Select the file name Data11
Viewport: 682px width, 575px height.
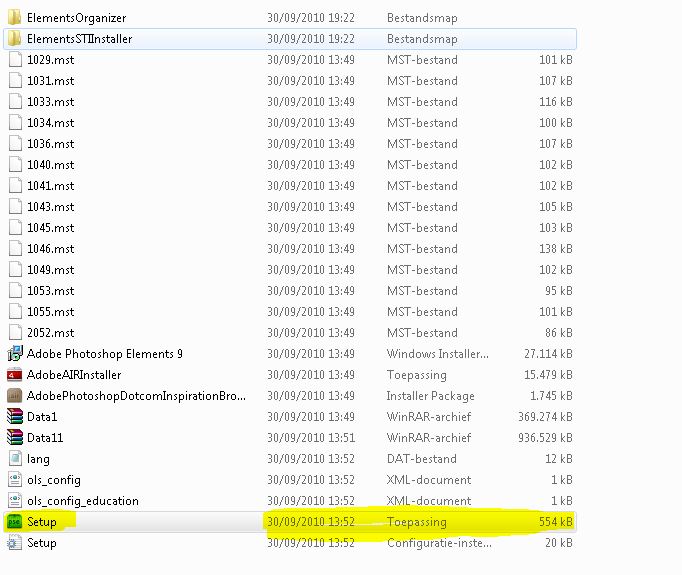click(45, 438)
